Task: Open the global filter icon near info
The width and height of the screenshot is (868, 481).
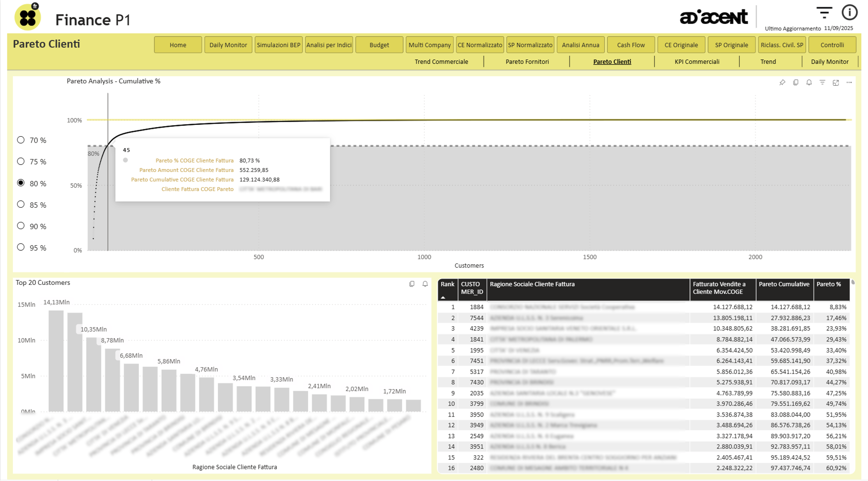Action: pos(824,13)
